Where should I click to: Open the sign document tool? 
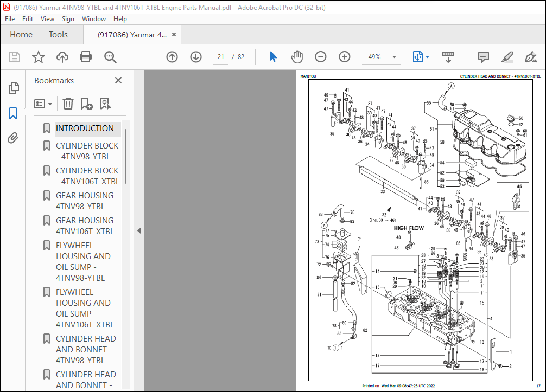click(x=531, y=57)
